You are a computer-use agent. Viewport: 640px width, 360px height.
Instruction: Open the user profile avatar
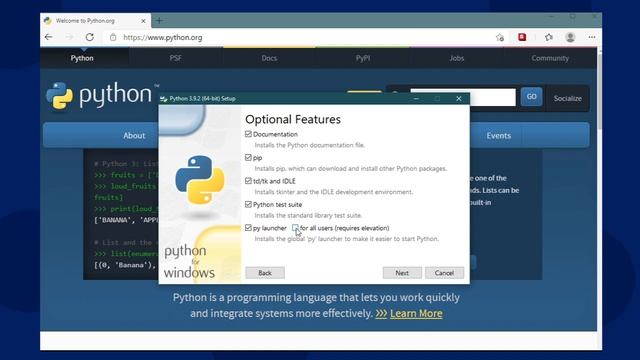coord(570,37)
